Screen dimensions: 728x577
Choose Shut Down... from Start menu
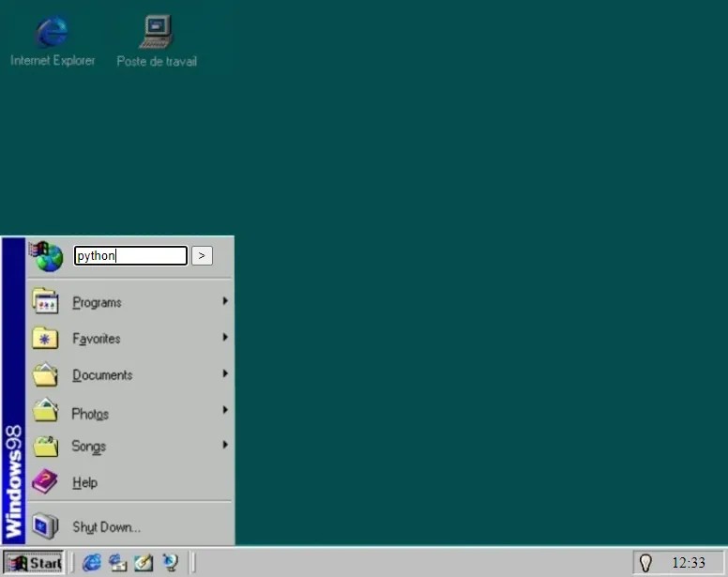(x=130, y=526)
